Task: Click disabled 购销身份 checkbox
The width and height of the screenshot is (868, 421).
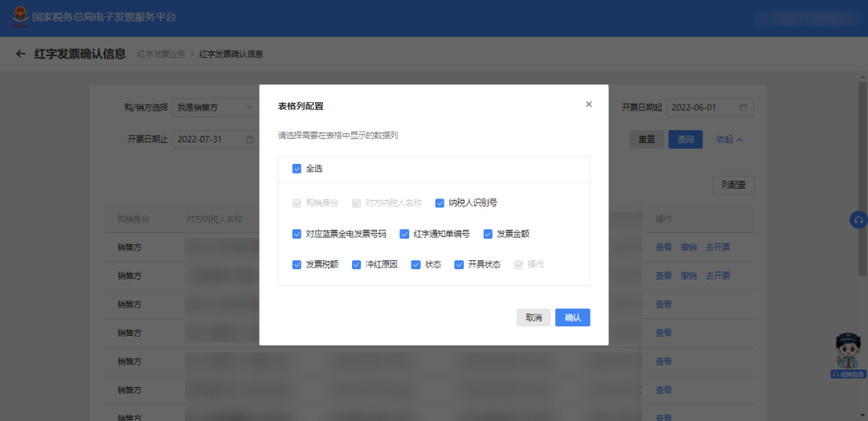Action: click(297, 203)
